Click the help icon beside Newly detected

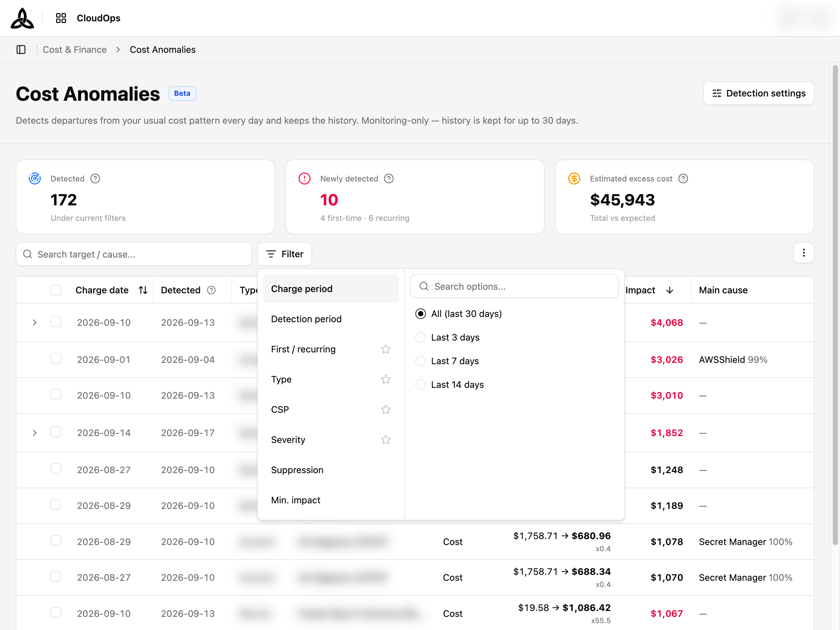[x=388, y=178]
